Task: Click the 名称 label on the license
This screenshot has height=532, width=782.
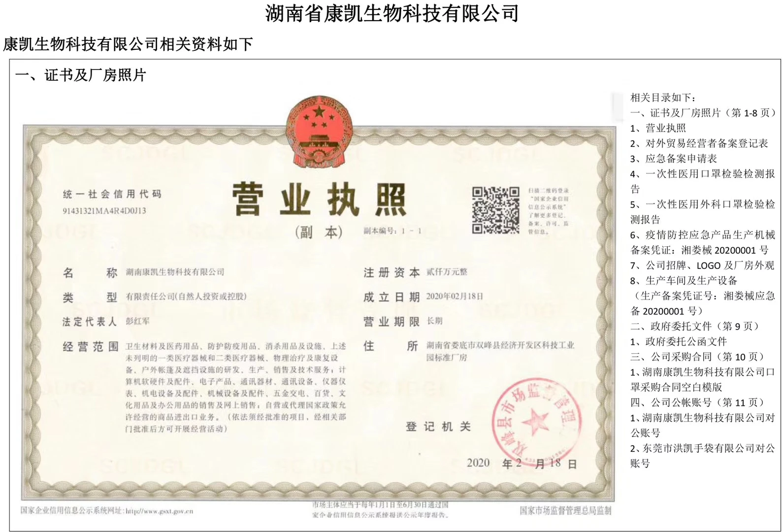Action: pyautogui.click(x=90, y=272)
